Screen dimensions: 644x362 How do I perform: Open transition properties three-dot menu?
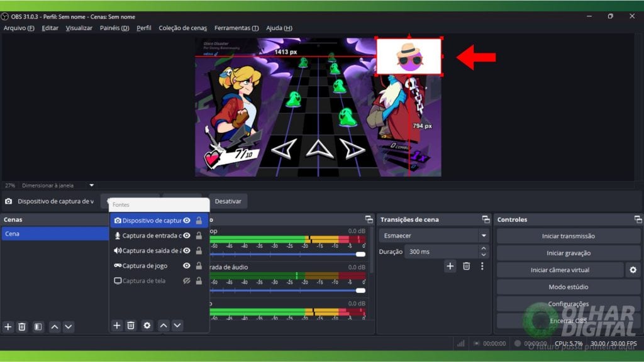482,266
